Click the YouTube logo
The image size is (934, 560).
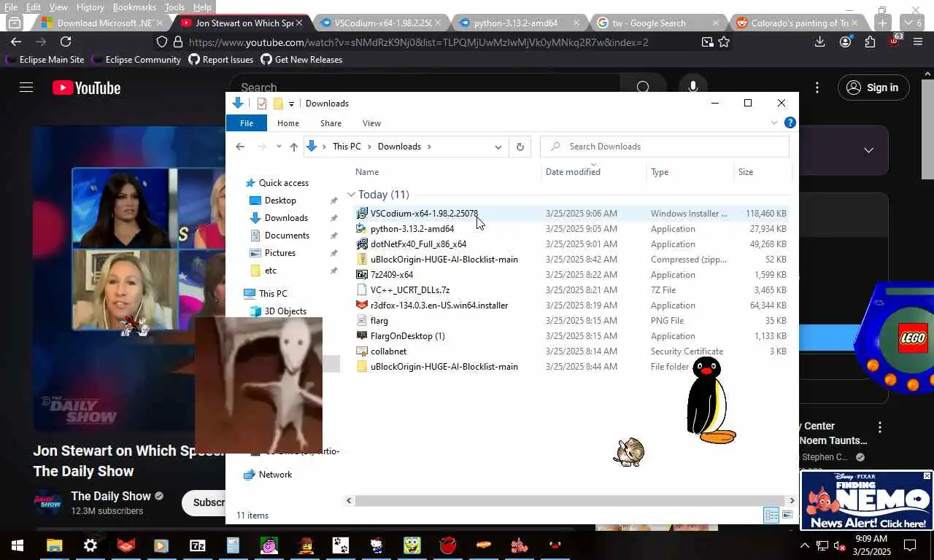click(86, 88)
